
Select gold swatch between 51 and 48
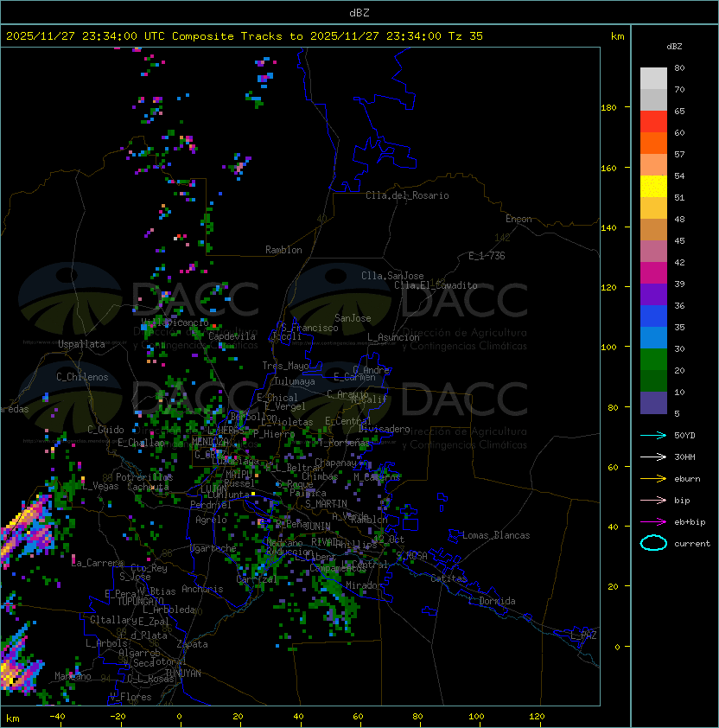pyautogui.click(x=653, y=208)
